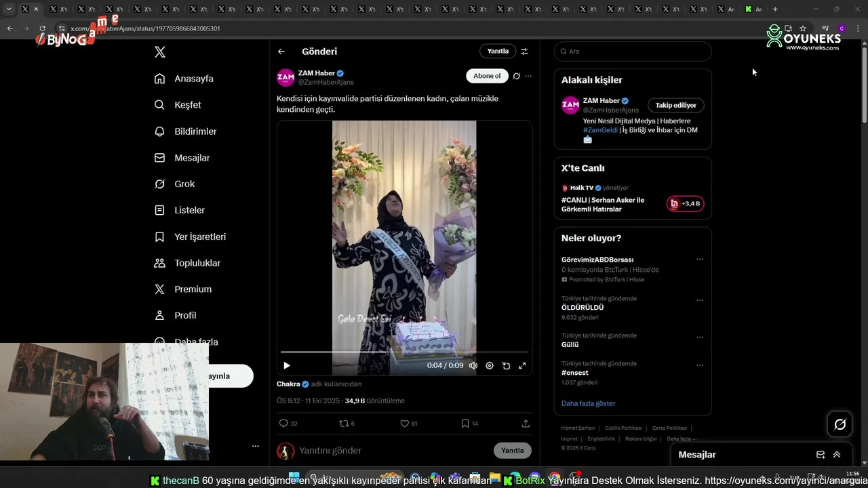Open the tab search dropdown arrow
Viewport: 868px width, 488px height.
(9, 9)
